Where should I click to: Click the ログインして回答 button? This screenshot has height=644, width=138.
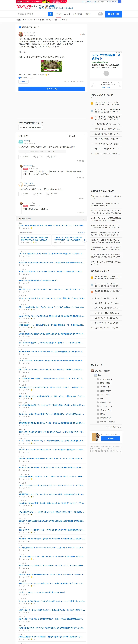[x=52, y=89]
